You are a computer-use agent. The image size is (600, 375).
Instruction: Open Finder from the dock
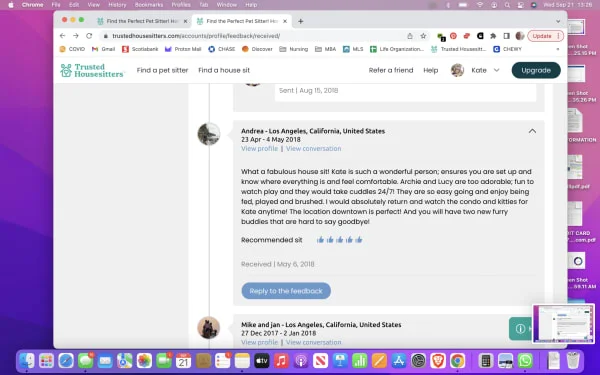pos(27,360)
